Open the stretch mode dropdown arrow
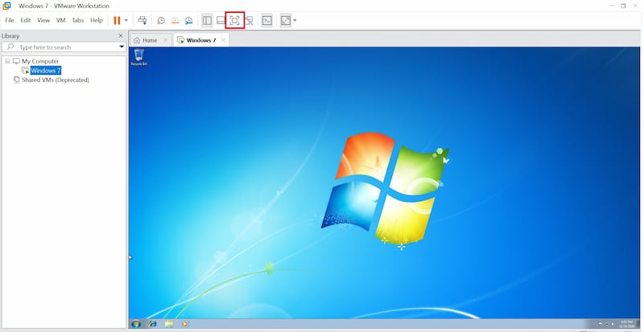Image resolution: width=644 pixels, height=332 pixels. (295, 20)
